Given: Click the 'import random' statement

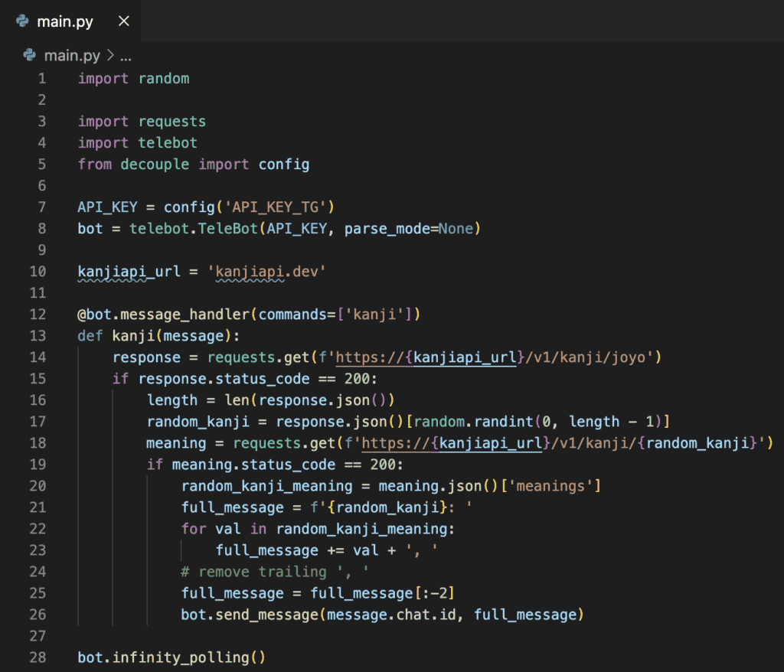Looking at the screenshot, I should (133, 79).
